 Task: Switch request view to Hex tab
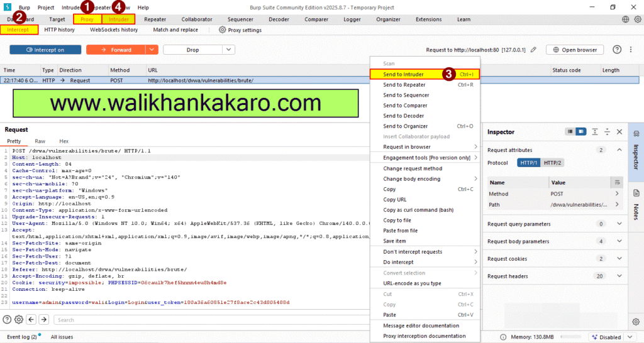tap(64, 141)
